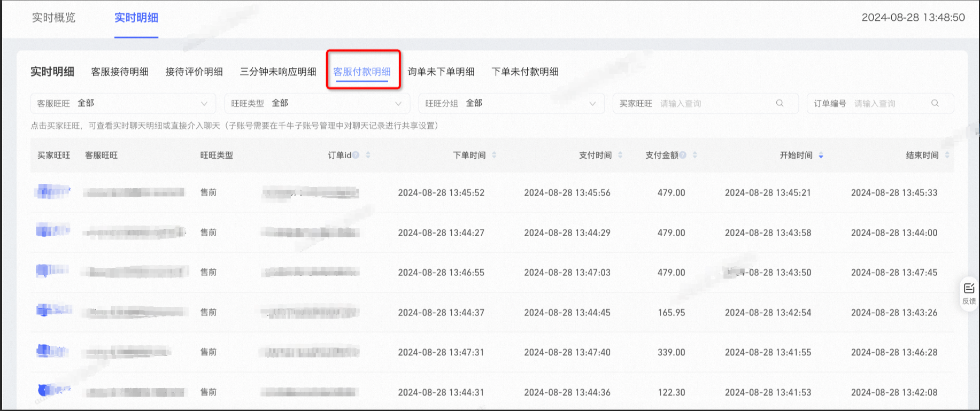Open the 客服接待明细 sub-tab

click(120, 72)
